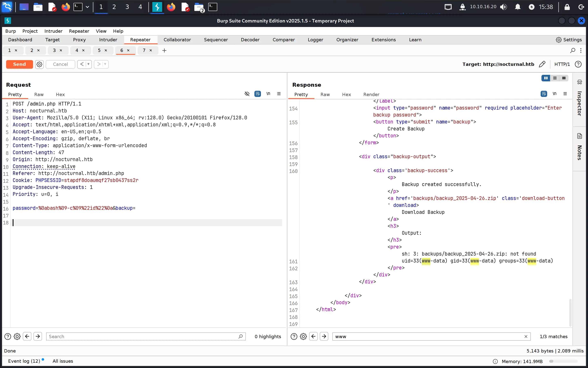Open the Project menu
The image size is (588, 368).
[x=30, y=31]
